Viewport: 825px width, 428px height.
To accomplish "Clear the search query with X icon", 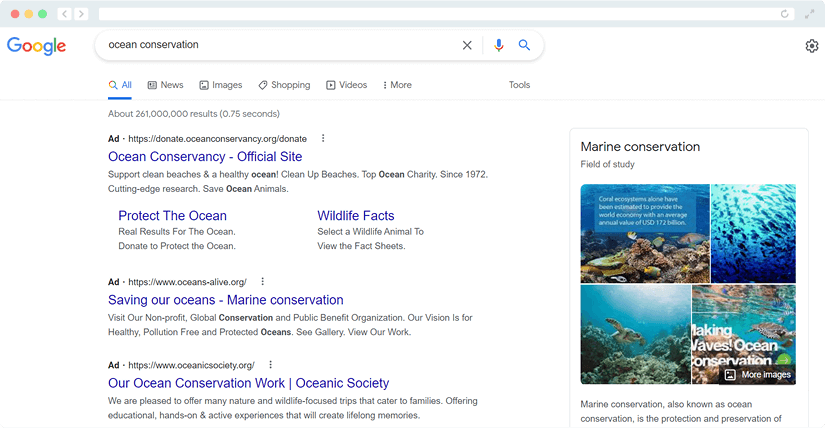I will (x=467, y=45).
